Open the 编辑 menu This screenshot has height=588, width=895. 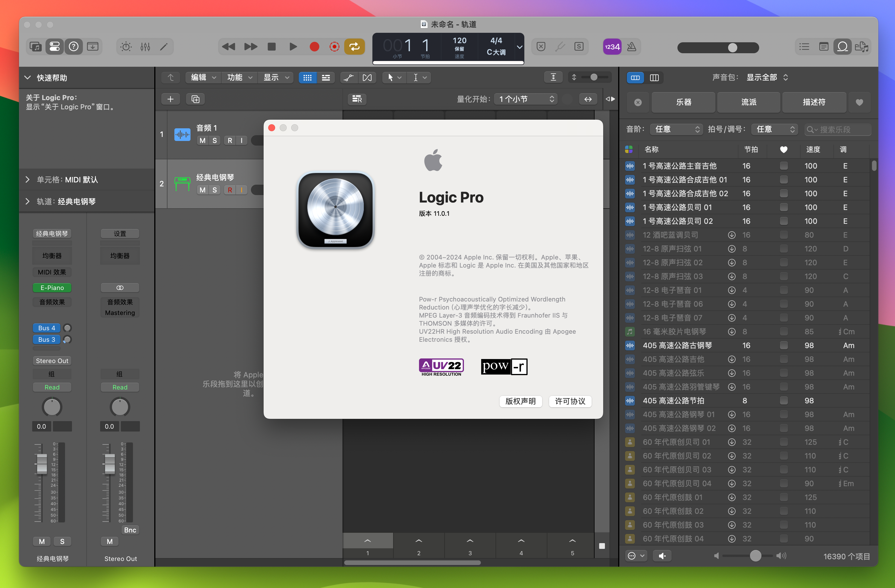tap(203, 77)
